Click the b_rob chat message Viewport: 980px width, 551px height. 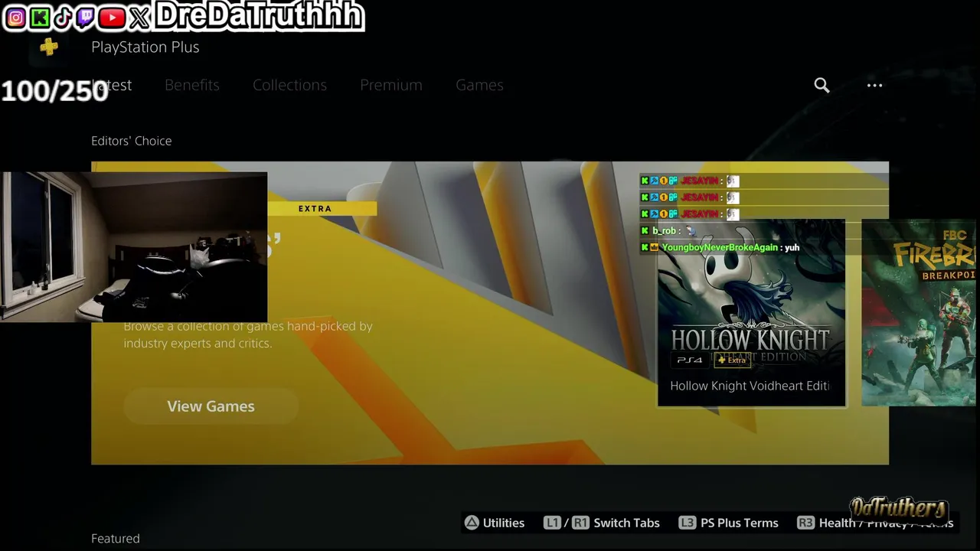(668, 230)
